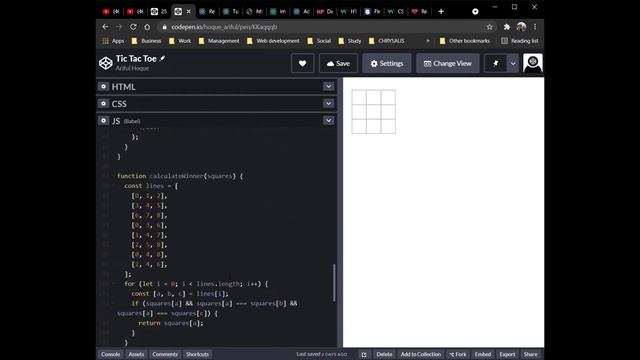Open JS editor settings gear

[x=103, y=121]
